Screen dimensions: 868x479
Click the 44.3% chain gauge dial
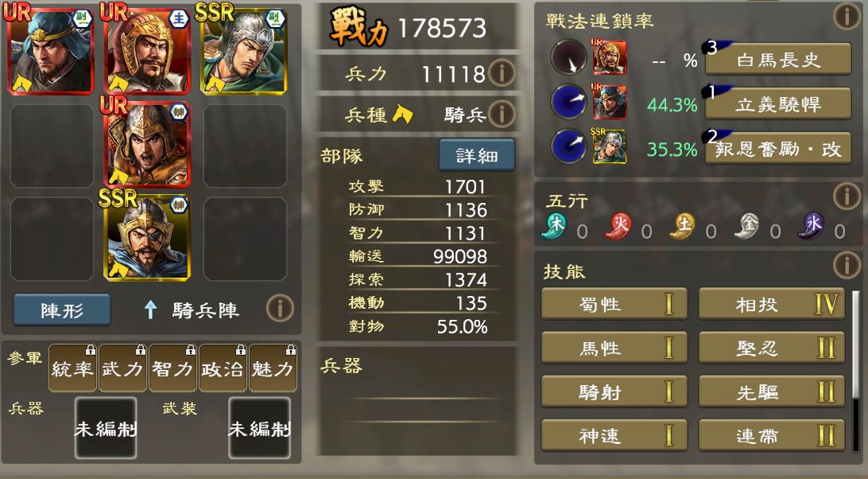tap(568, 103)
